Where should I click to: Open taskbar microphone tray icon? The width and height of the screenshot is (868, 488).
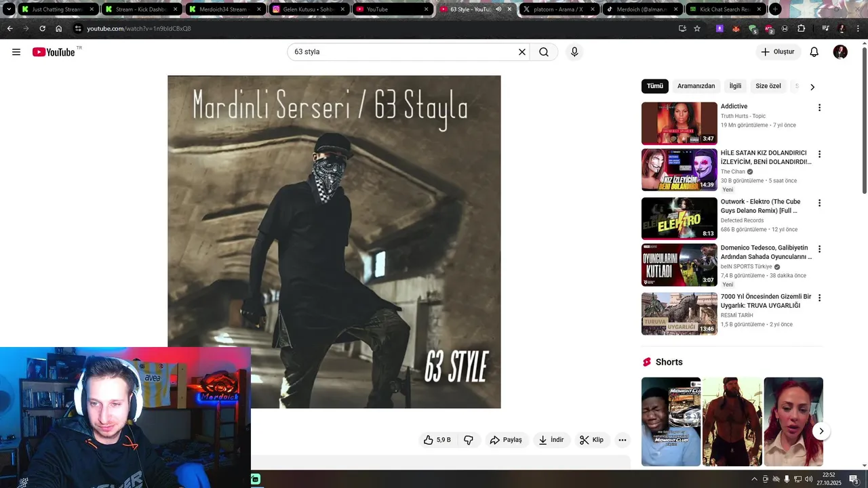(787, 479)
